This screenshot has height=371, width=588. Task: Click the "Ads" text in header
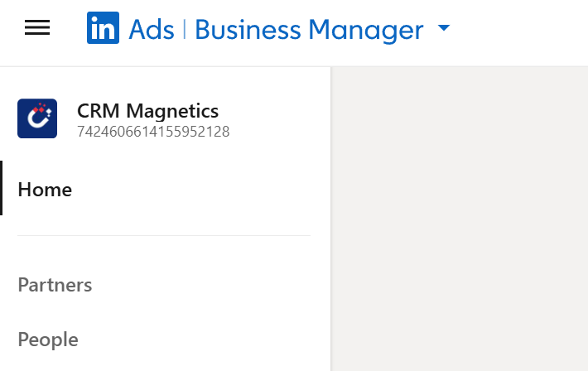click(x=152, y=30)
